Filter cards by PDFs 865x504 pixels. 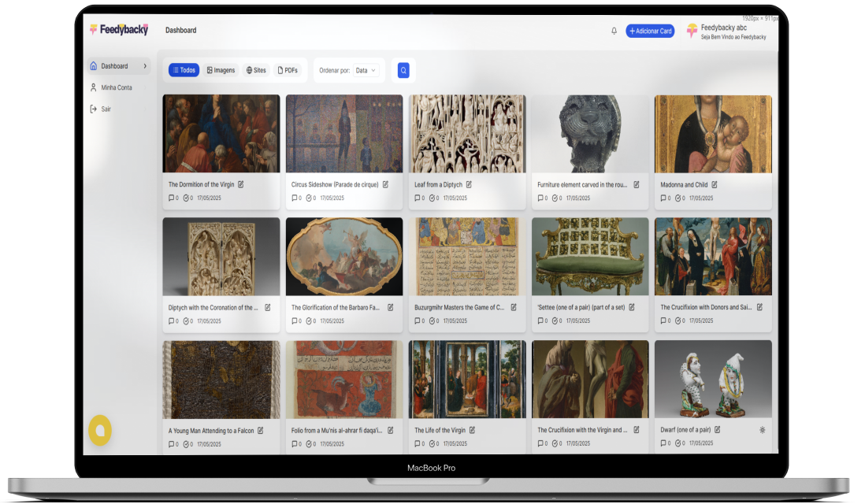click(288, 70)
